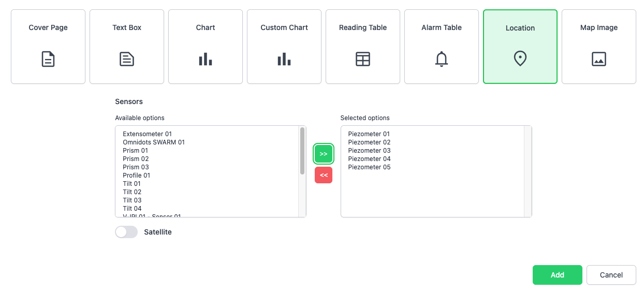Select Piezometer 04 in selected options
The height and width of the screenshot is (292, 644).
(x=369, y=159)
